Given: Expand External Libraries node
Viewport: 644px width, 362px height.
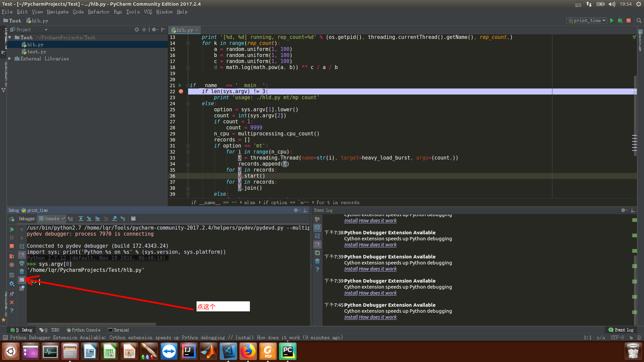Looking at the screenshot, I should coord(10,58).
